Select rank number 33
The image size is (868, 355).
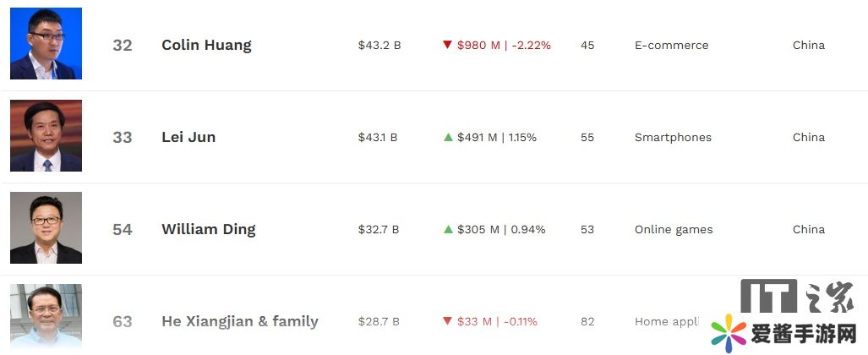point(123,137)
